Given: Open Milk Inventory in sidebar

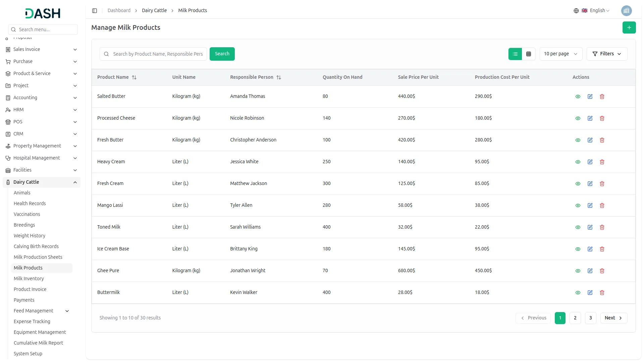Looking at the screenshot, I should pyautogui.click(x=29, y=279).
